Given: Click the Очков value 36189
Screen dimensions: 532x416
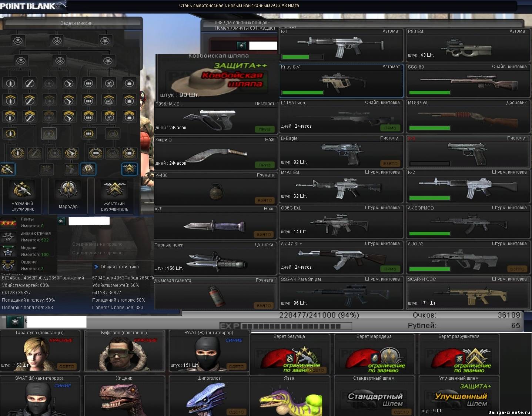Looking at the screenshot, I should point(509,315).
